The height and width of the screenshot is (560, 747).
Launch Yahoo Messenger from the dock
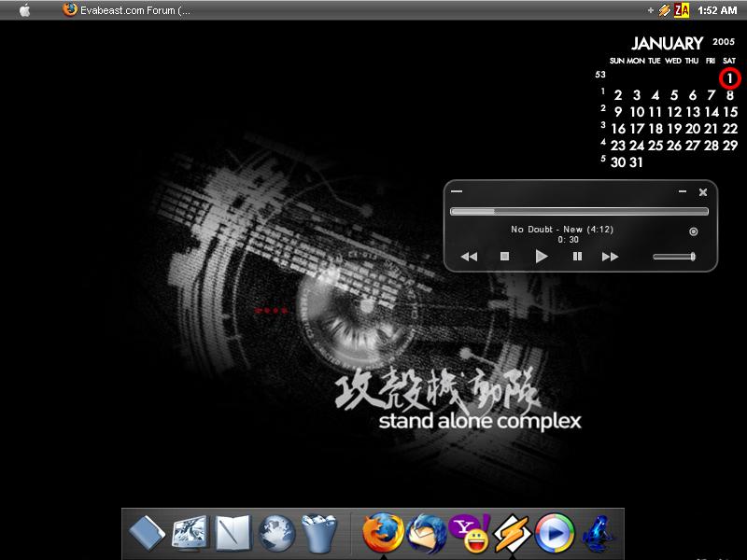[x=470, y=533]
